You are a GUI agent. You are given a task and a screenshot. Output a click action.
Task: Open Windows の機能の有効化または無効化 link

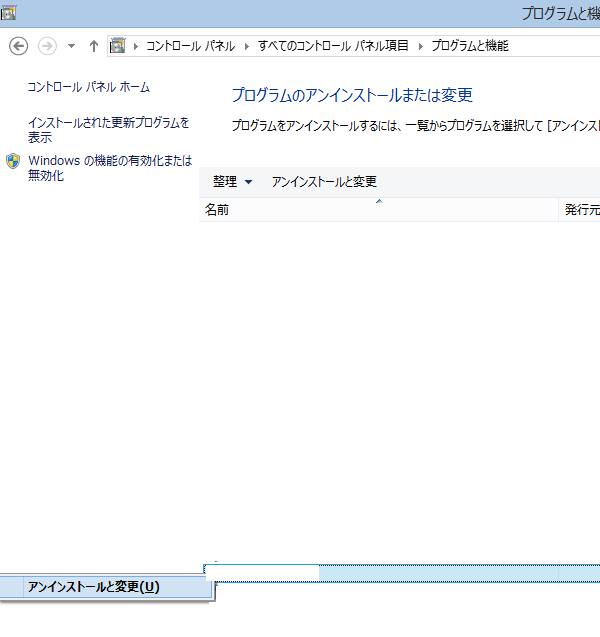110,168
